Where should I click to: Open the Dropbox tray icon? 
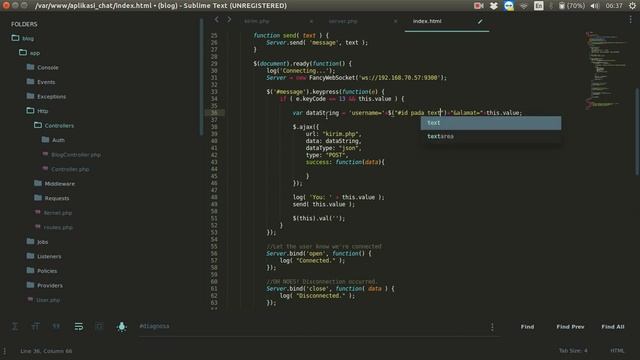(493, 6)
